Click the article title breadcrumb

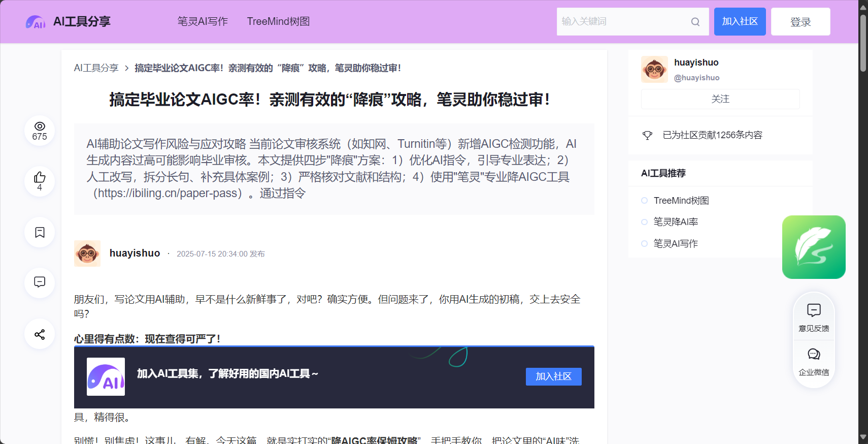click(x=268, y=68)
